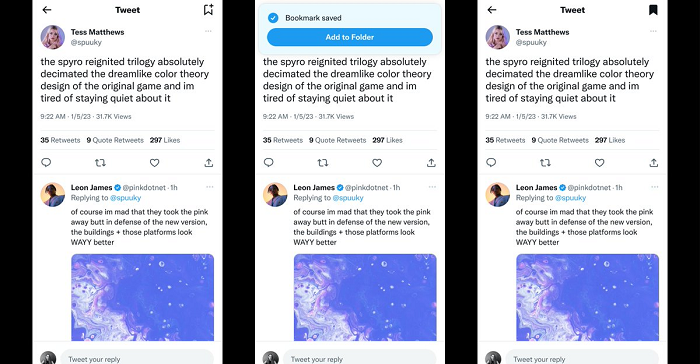The height and width of the screenshot is (364, 700).
Task: Retweet the tweet in the middle screen
Action: click(322, 163)
